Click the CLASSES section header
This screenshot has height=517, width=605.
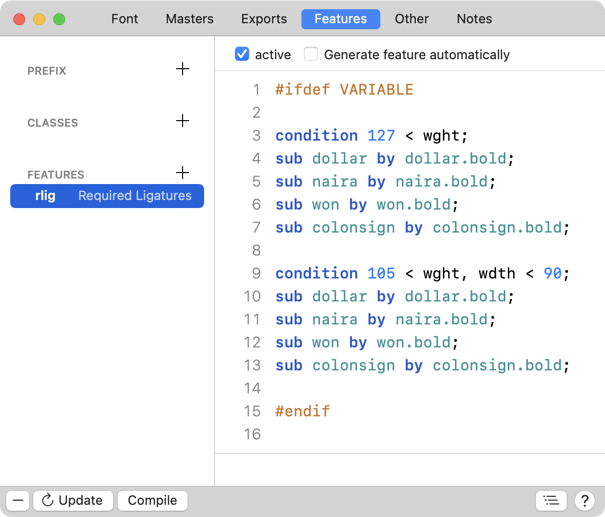(x=53, y=123)
